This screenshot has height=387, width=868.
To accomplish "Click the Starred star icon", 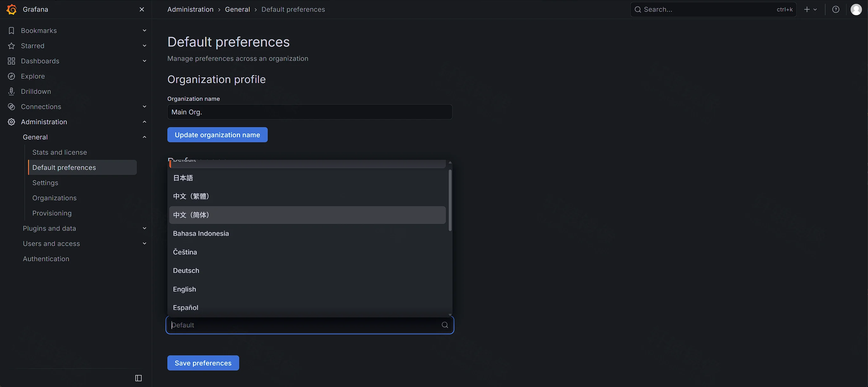I will pos(11,46).
